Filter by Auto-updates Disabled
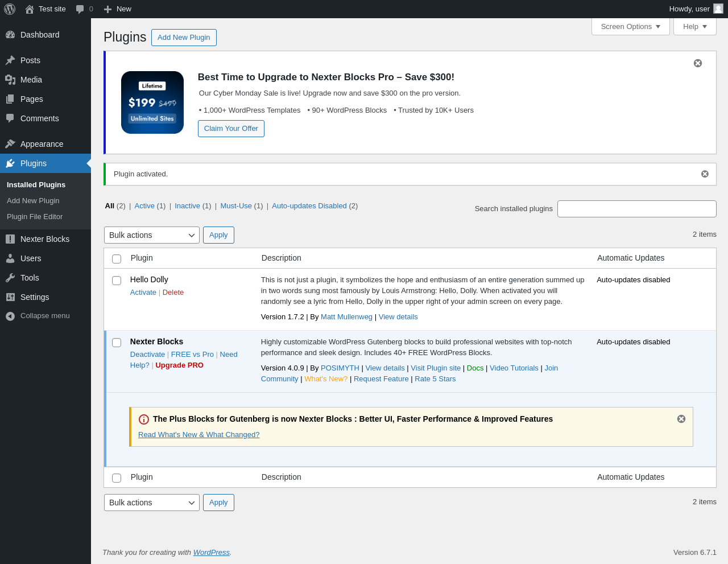Image resolution: width=728 pixels, height=564 pixels. (309, 206)
